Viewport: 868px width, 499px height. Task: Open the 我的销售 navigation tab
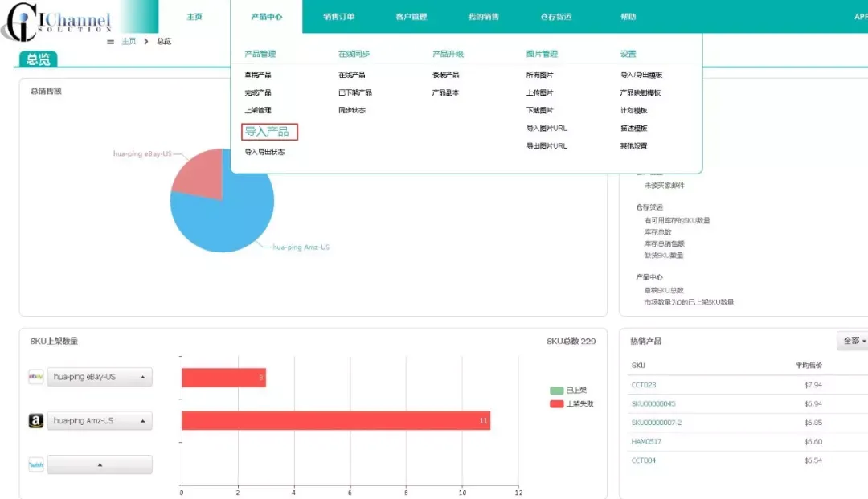[483, 17]
